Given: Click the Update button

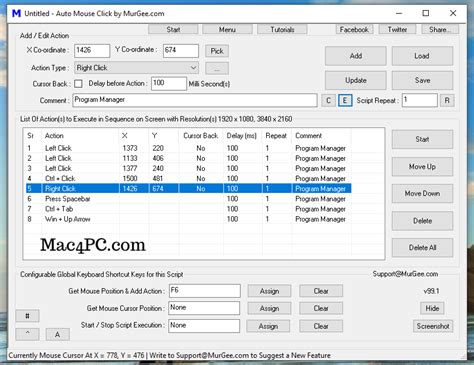Looking at the screenshot, I should coord(356,80).
